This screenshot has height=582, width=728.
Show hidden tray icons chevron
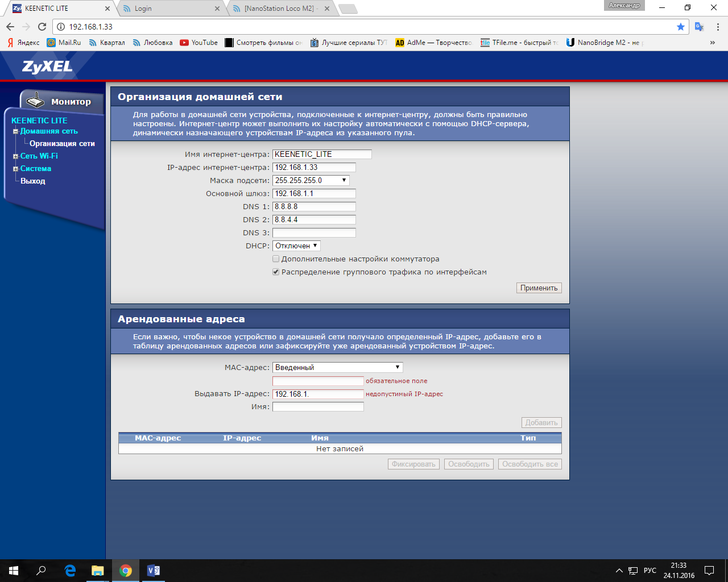pos(619,571)
